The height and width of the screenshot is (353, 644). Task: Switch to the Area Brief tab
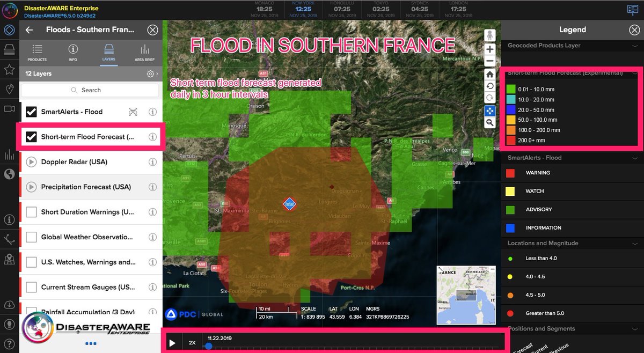(x=144, y=53)
